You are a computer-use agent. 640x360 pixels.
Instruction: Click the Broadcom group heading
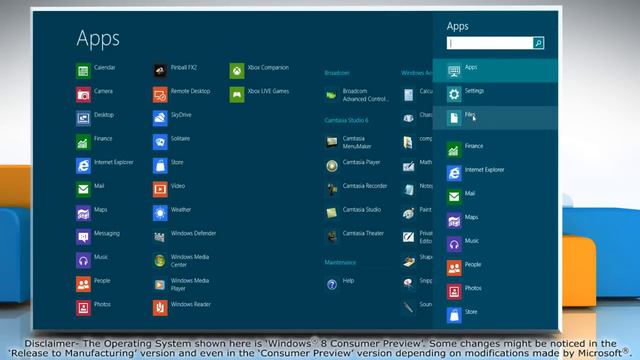[x=337, y=73]
